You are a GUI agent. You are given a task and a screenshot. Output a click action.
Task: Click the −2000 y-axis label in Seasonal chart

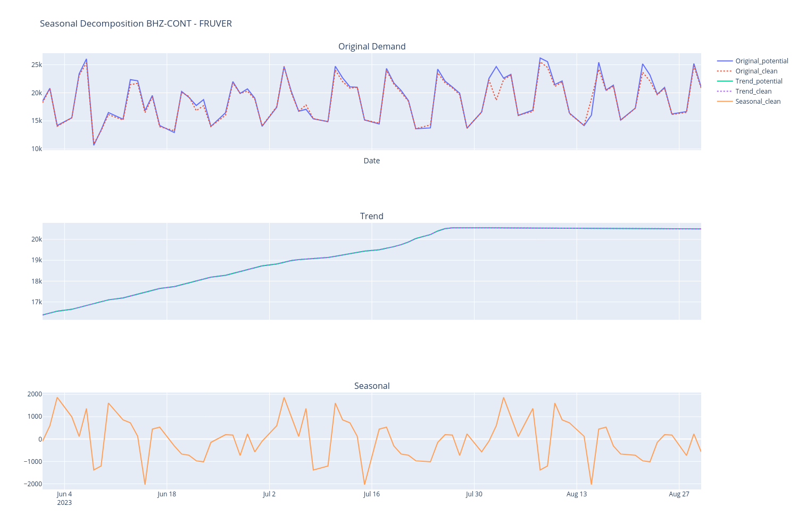(x=32, y=484)
